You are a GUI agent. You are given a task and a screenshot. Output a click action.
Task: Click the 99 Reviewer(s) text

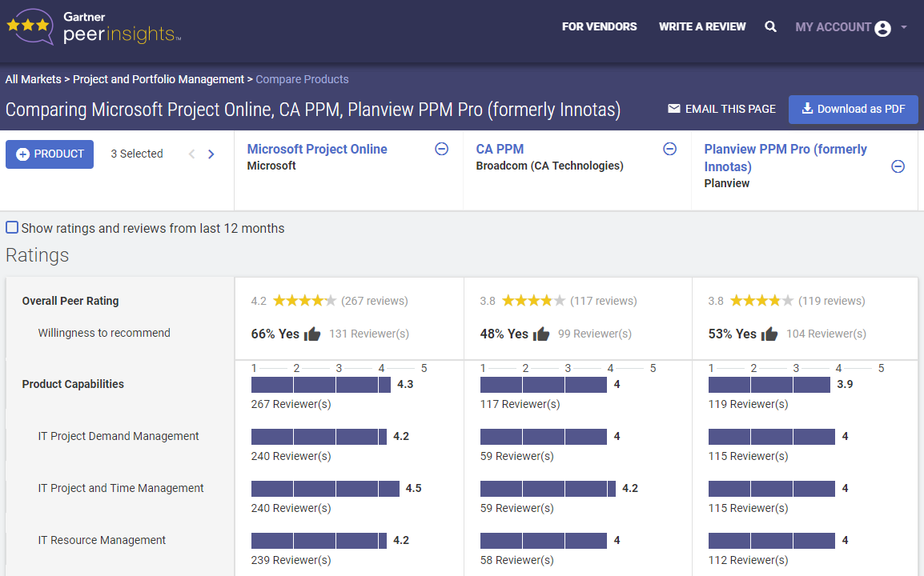coord(595,334)
